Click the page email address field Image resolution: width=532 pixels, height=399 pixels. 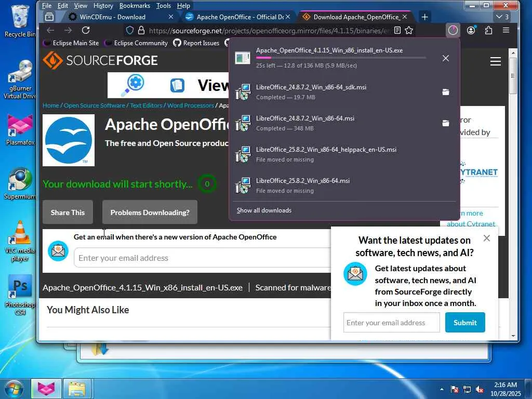point(202,258)
